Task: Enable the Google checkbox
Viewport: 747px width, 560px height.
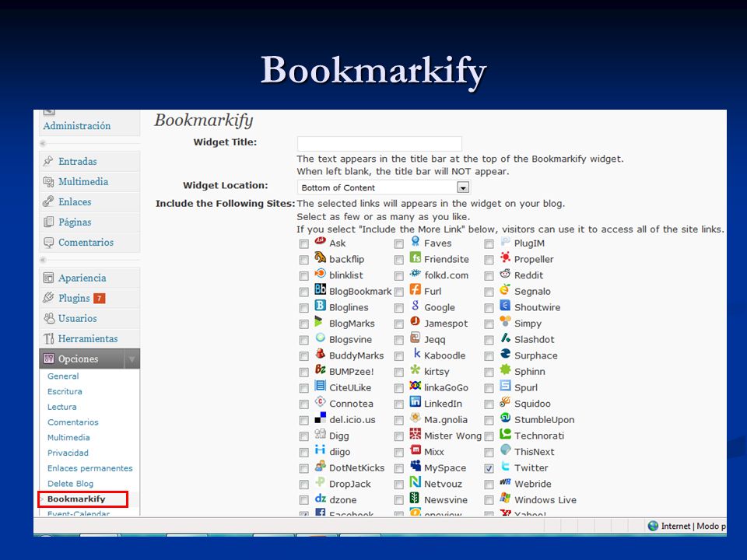Action: point(399,308)
